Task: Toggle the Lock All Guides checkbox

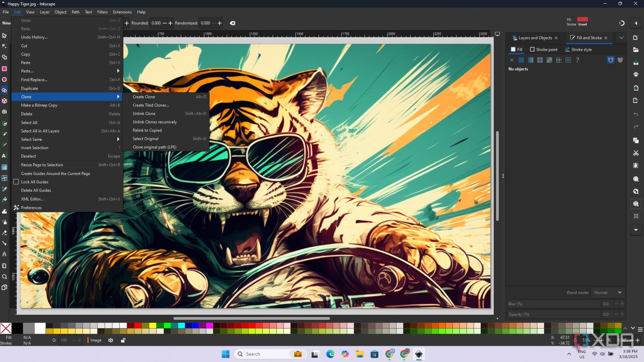Action: point(16,182)
